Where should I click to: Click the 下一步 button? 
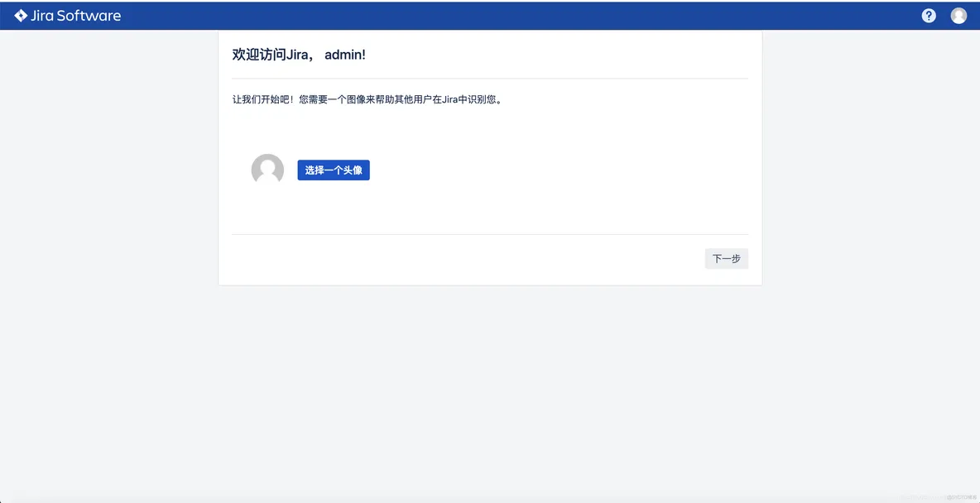point(726,258)
